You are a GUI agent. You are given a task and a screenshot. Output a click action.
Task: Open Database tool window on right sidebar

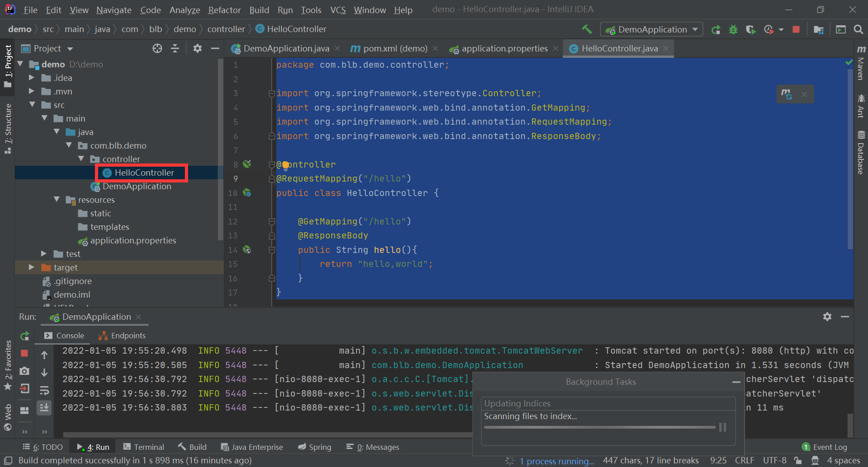861,152
